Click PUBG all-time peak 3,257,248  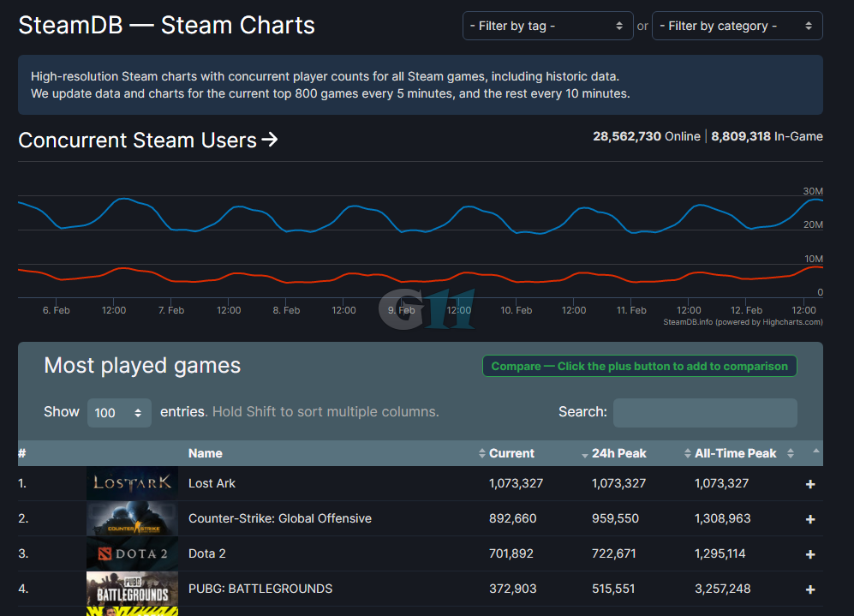click(x=722, y=589)
